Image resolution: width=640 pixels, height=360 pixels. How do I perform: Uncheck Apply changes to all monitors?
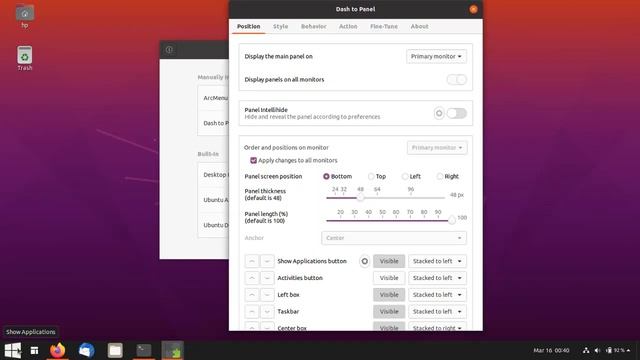pos(253,160)
